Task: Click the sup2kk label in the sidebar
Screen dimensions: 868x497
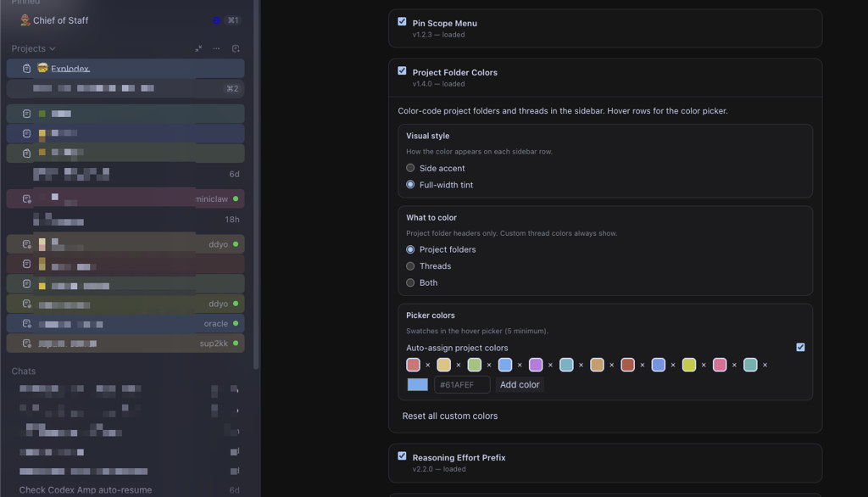Action: (214, 343)
